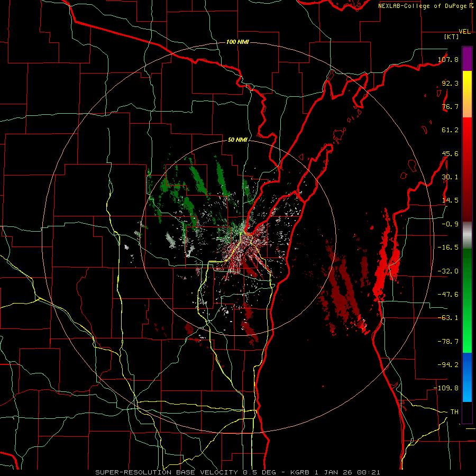
Task: Click the "100 NMI" range ring label
Action: 237,42
